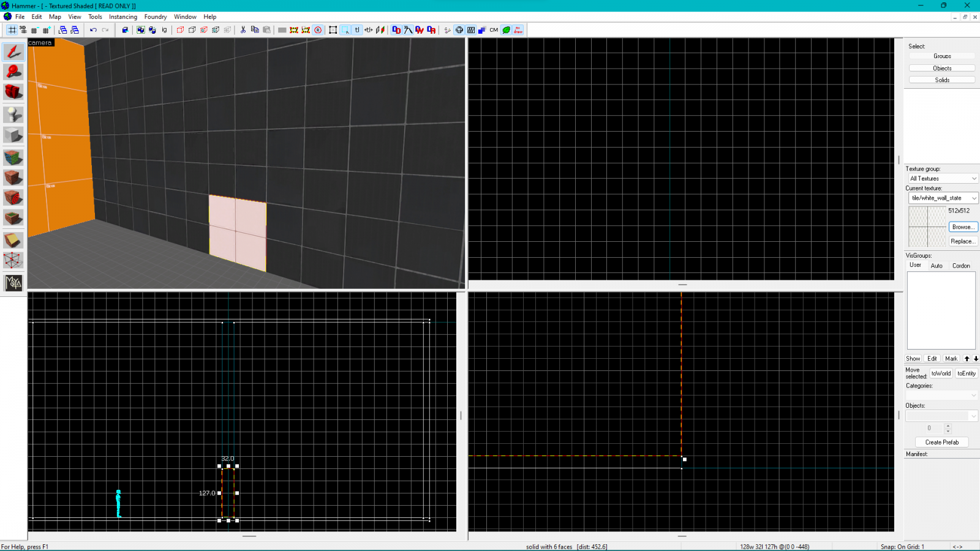Select the Vertex manipulation tool
Viewport: 980px width, 551px height.
point(13,260)
